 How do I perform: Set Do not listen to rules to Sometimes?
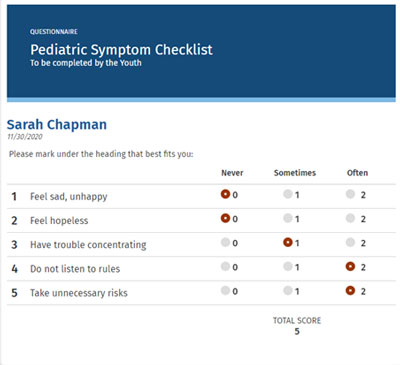coord(288,266)
